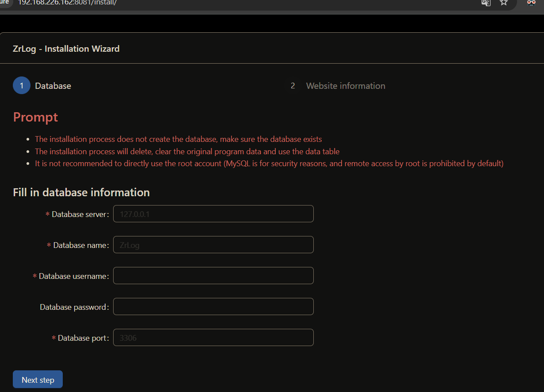Click the Fill in database information heading
Screen dimensions: 544x392
[x=81, y=193]
